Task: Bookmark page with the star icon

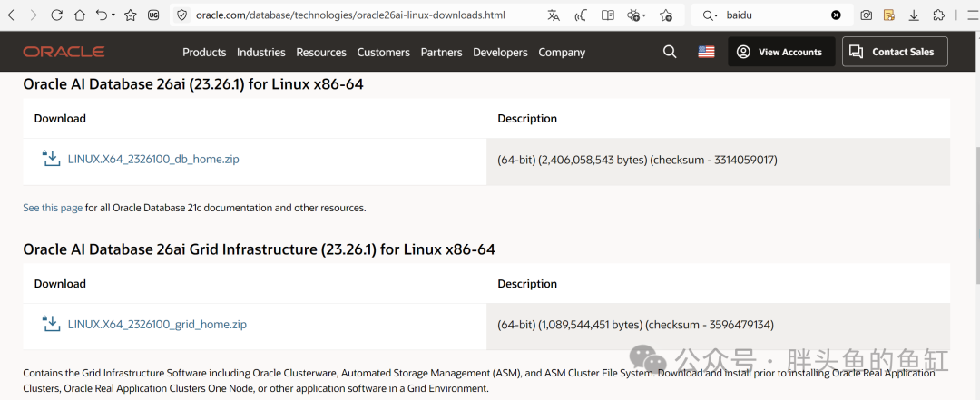Action: coord(130,15)
